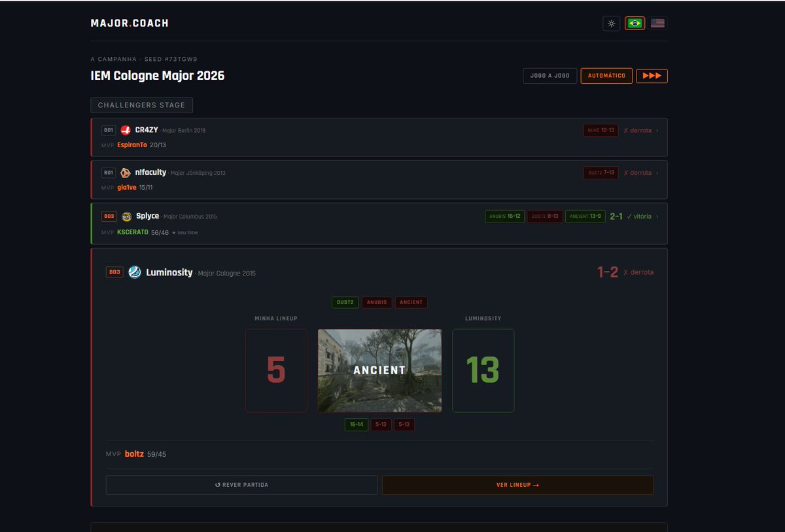Click the 1-2 series score on Luminosity card
785x532 pixels.
tap(608, 272)
